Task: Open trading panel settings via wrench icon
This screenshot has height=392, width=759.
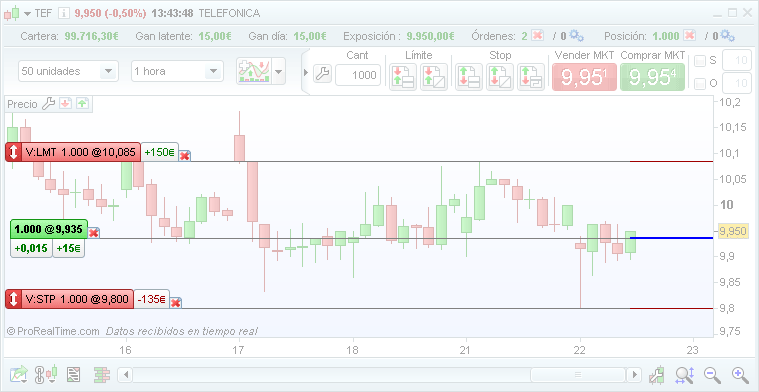Action: [322, 74]
